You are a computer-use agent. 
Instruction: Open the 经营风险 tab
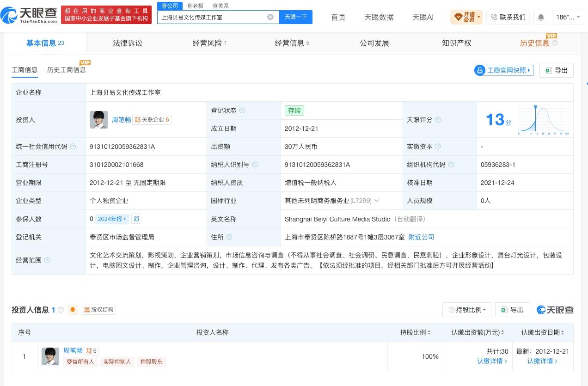[209, 43]
